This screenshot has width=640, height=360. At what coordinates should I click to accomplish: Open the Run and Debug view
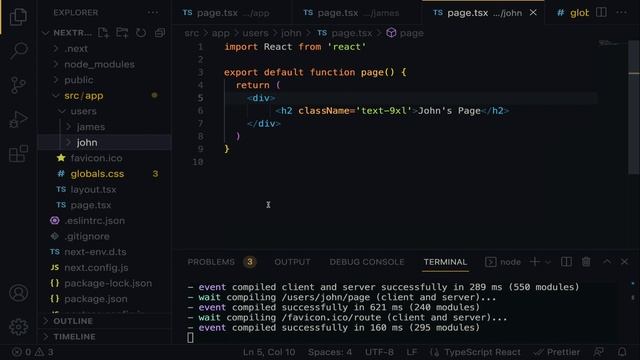tap(18, 120)
